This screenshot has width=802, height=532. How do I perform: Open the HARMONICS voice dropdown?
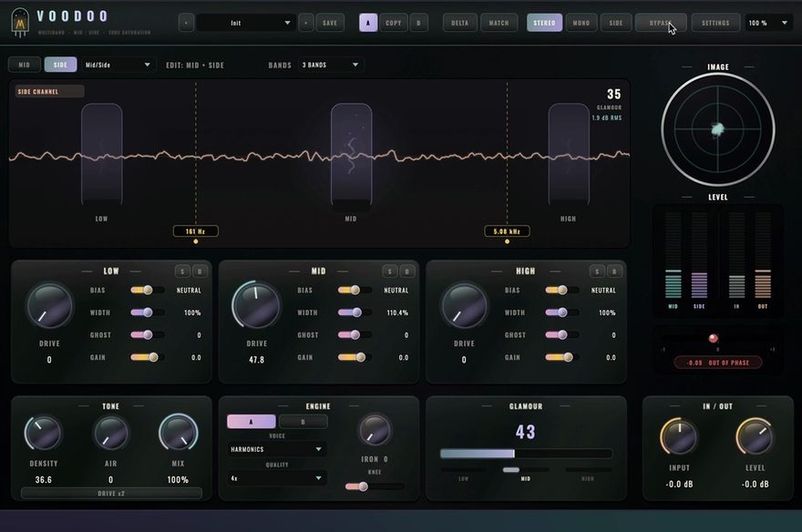276,449
